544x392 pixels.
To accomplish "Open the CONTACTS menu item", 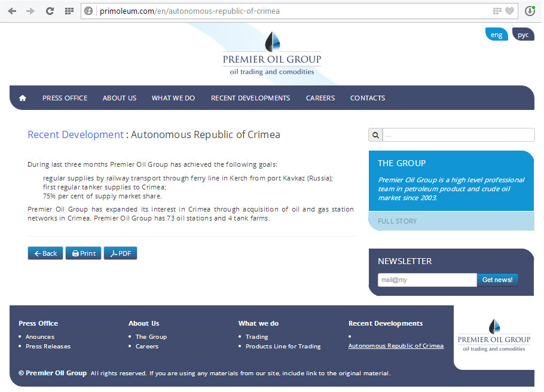I will coord(368,98).
